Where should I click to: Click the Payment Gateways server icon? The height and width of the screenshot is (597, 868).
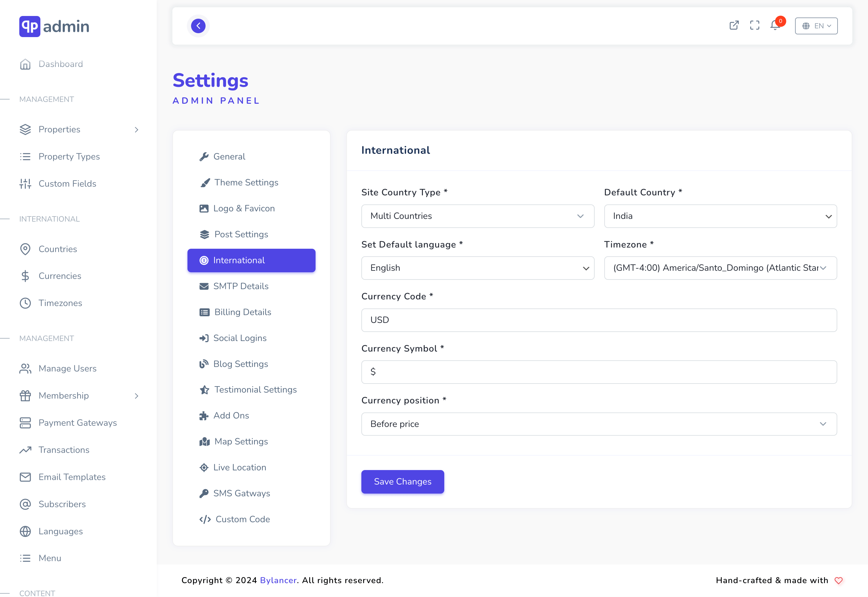point(25,423)
